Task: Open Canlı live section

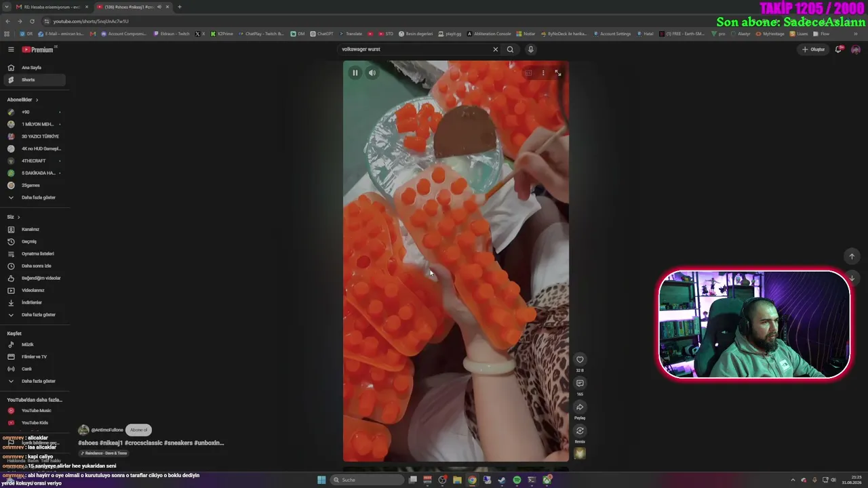Action: coord(34,369)
